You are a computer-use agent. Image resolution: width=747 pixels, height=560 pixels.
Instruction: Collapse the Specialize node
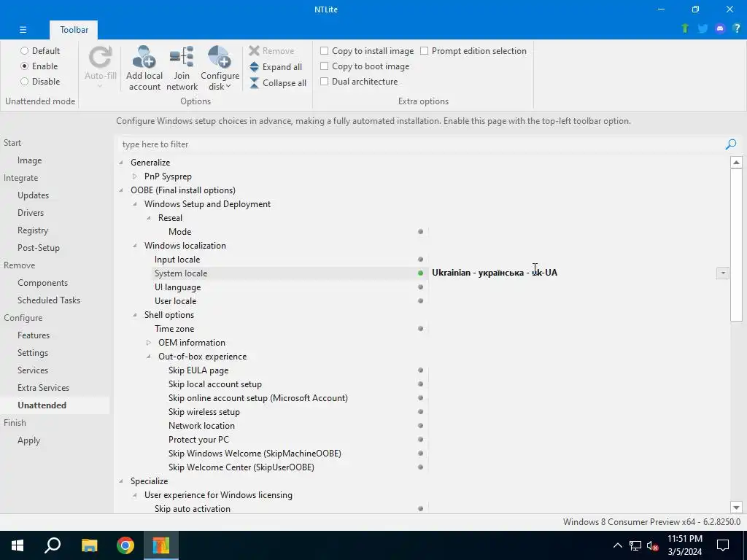coord(121,481)
